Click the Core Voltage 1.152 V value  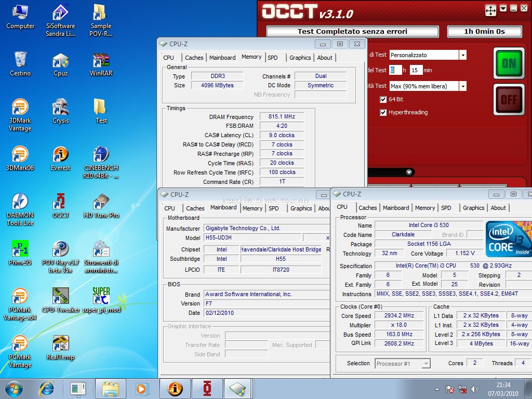tap(464, 253)
